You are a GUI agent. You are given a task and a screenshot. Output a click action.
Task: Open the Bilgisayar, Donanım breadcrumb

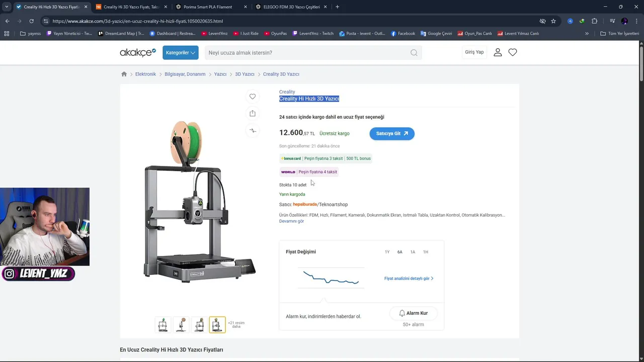(x=185, y=74)
